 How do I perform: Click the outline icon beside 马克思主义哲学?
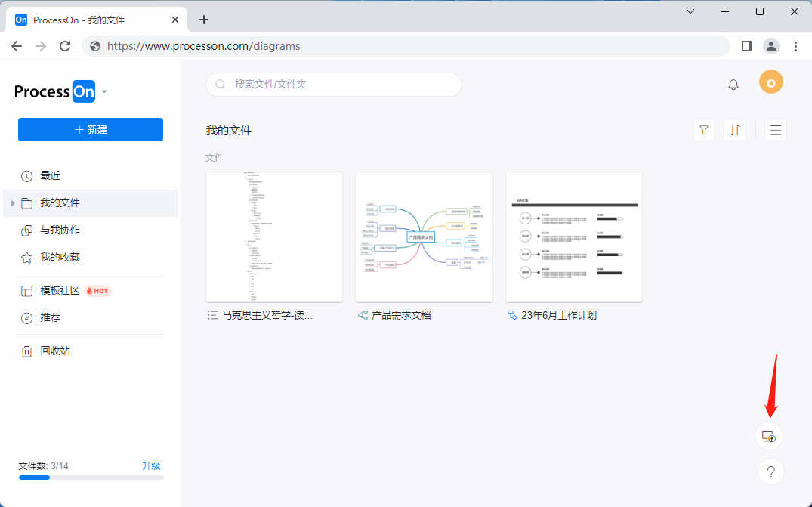(x=212, y=315)
